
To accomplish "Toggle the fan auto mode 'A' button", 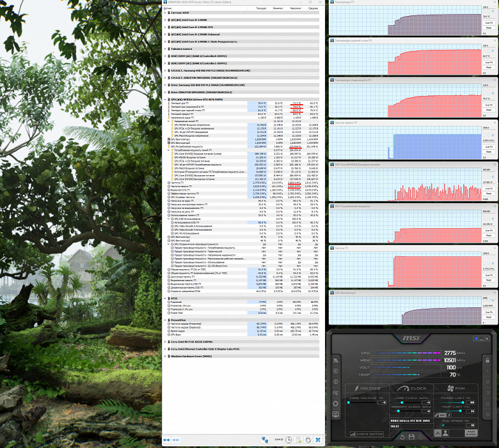I will (x=438, y=433).
